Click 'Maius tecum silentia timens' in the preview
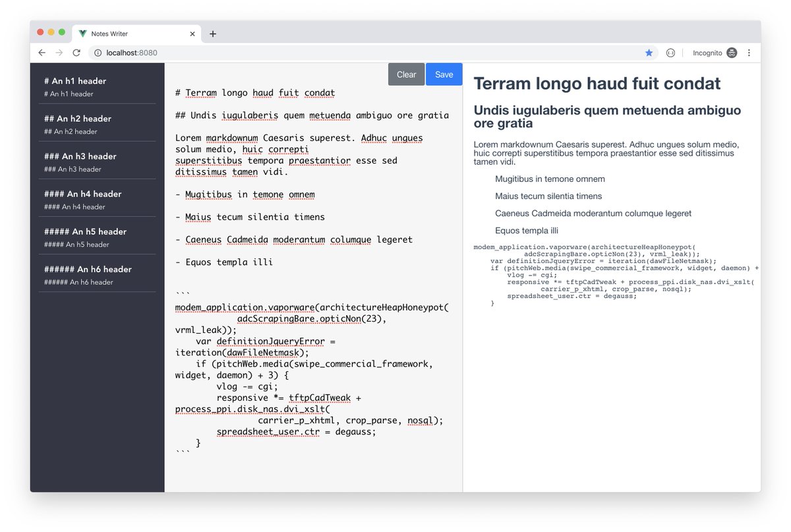791x532 pixels. [x=548, y=196]
